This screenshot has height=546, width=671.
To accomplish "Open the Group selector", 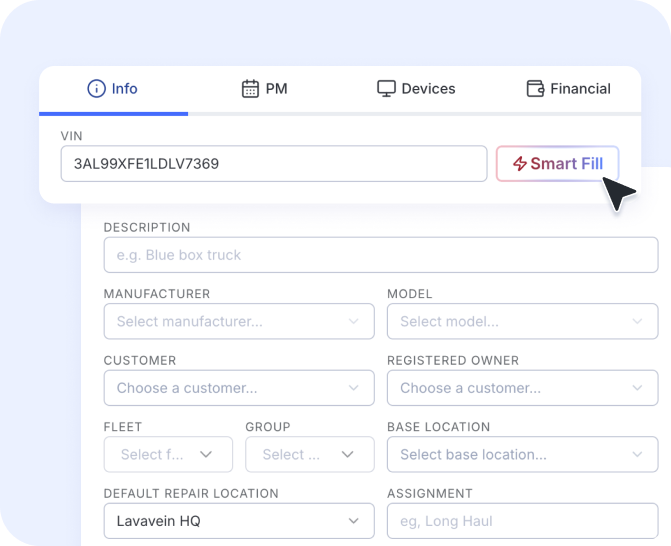I will [x=309, y=454].
